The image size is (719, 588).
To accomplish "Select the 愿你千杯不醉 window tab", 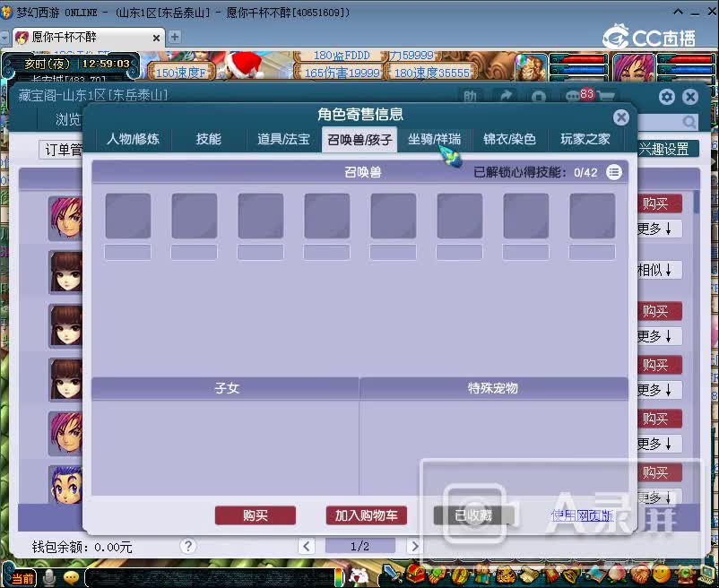I will (88, 37).
